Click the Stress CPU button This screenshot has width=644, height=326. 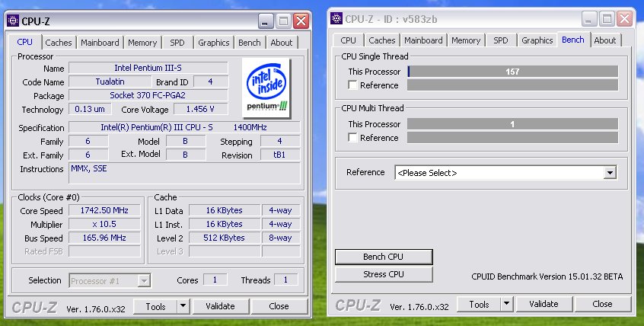click(x=384, y=274)
